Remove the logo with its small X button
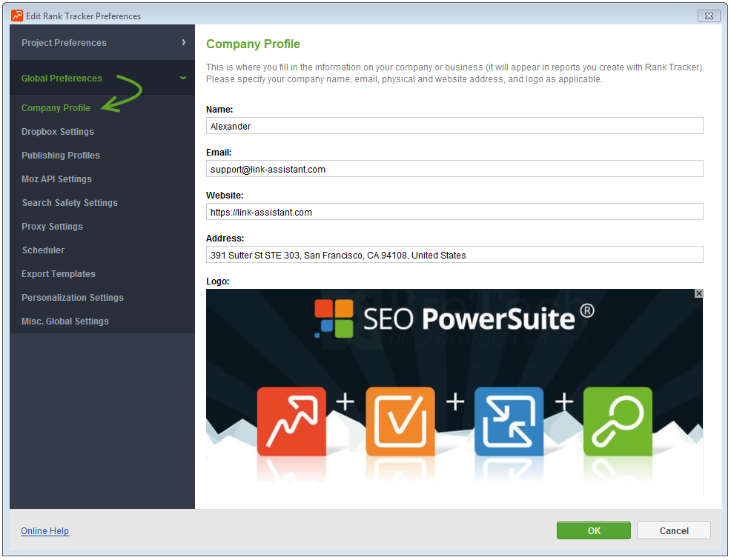This screenshot has width=731, height=560. click(698, 293)
